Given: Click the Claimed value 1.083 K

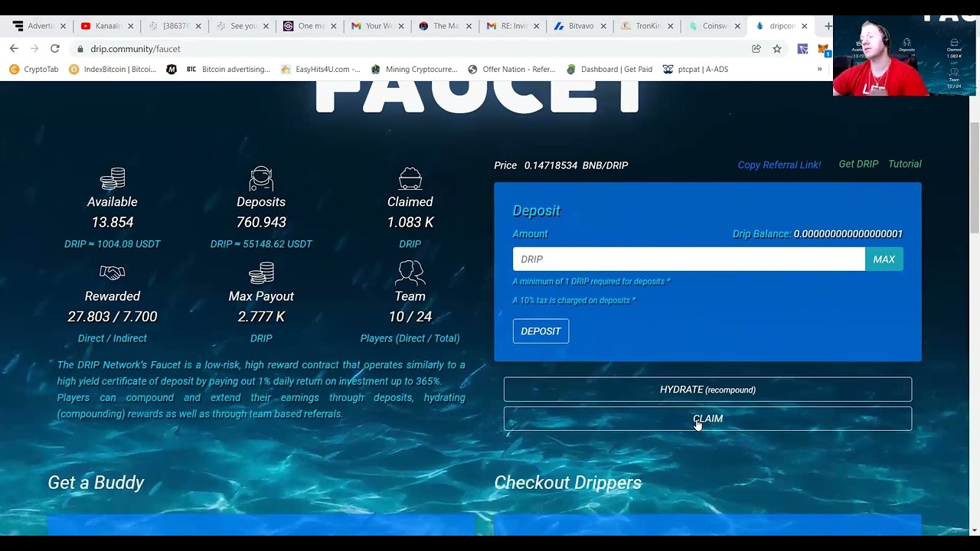Looking at the screenshot, I should click(410, 222).
